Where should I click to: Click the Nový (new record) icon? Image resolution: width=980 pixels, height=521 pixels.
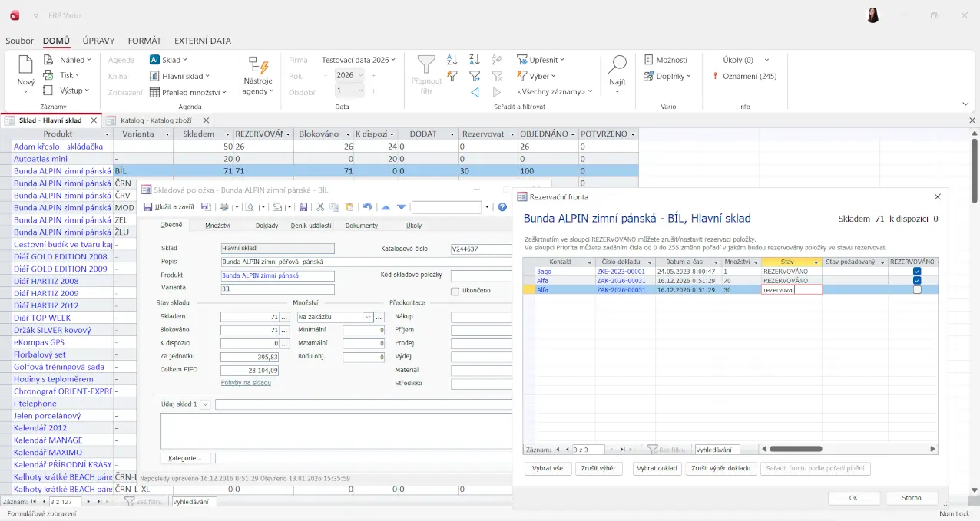[x=25, y=66]
